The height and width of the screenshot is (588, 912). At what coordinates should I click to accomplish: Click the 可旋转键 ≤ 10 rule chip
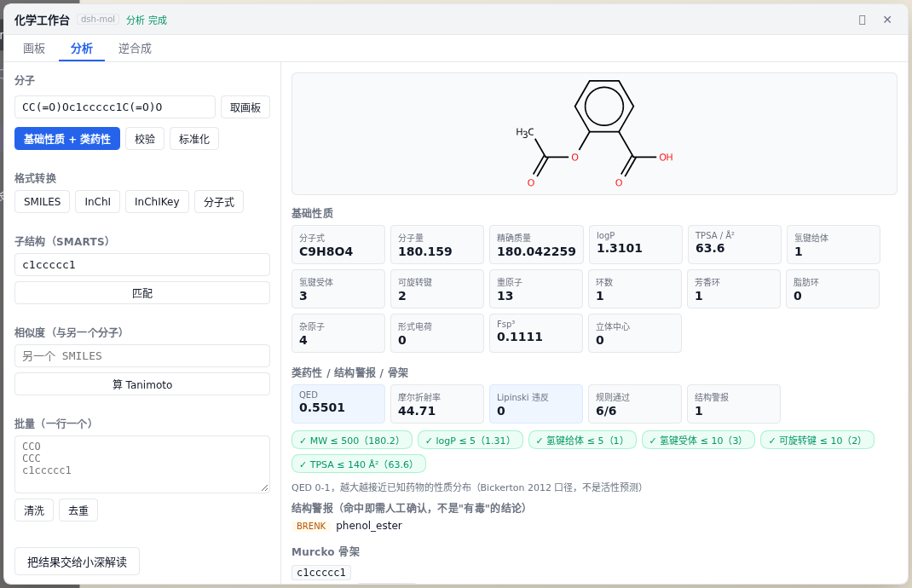[817, 441]
